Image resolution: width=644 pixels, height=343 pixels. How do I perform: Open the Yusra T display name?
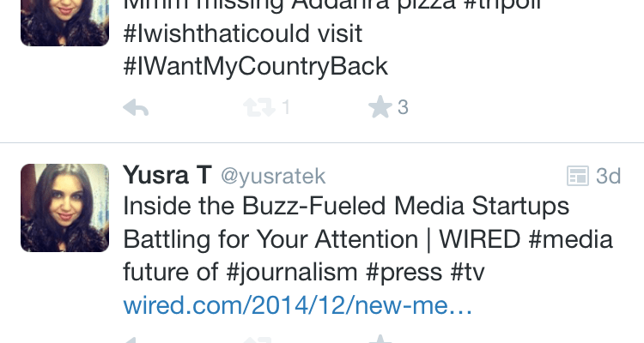pyautogui.click(x=167, y=176)
